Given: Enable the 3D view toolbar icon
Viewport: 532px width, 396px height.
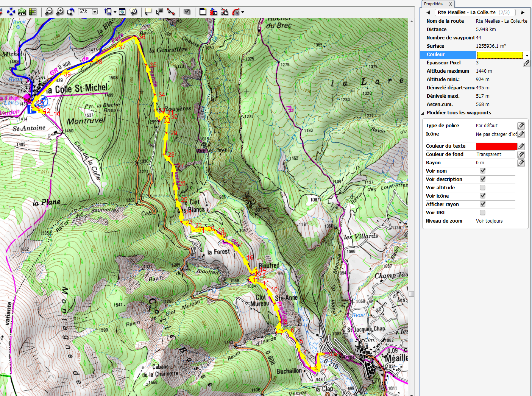Looking at the screenshot, I should pyautogui.click(x=22, y=12).
